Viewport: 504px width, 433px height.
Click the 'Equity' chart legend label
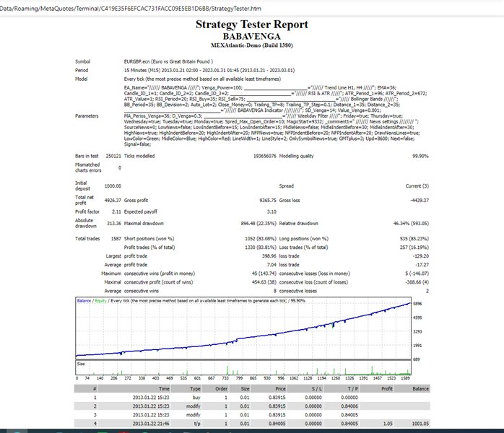pyautogui.click(x=100, y=301)
